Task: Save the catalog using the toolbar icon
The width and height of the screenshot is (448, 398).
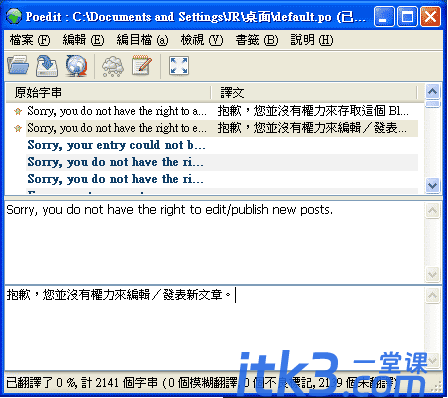Action: coord(47,65)
